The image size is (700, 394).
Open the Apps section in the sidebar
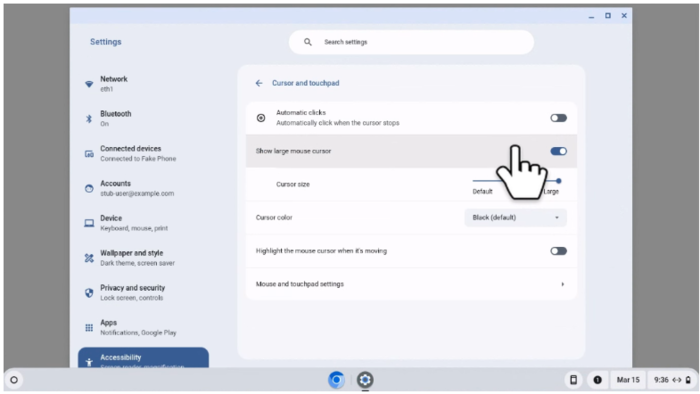[143, 328]
